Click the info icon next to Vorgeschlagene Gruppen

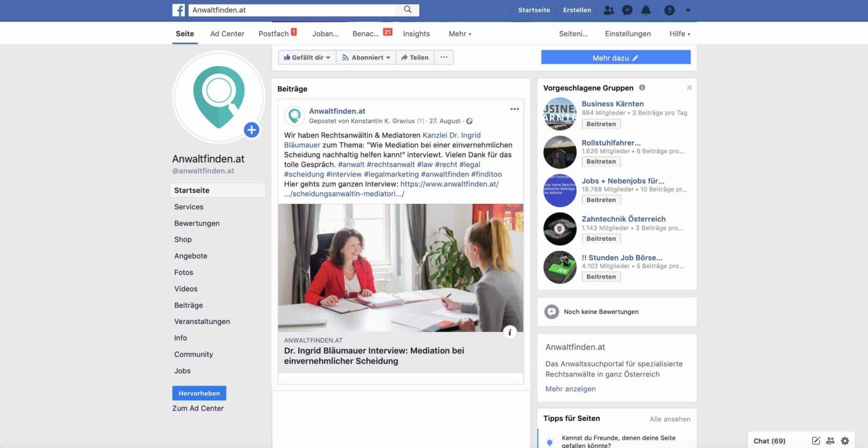coord(642,88)
